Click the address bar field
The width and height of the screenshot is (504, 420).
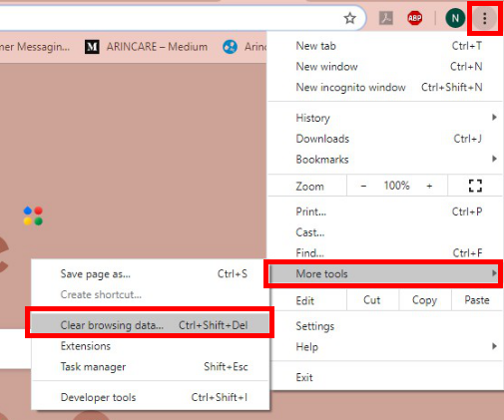(167, 18)
